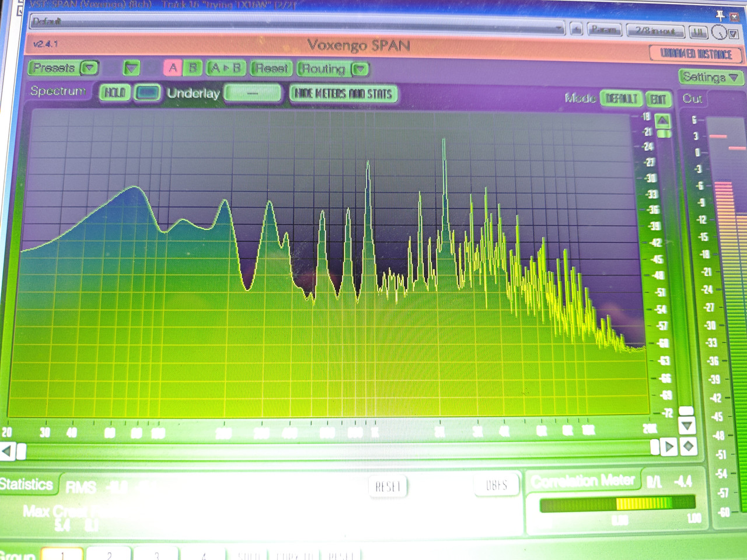747x560 pixels.
Task: Copy state with A>B button
Action: pyautogui.click(x=226, y=68)
